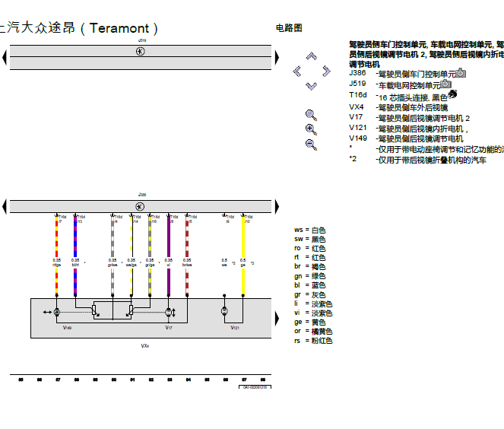Click the J519 legend entry text
Viewport: 504px width, 429px height.
tap(408, 85)
